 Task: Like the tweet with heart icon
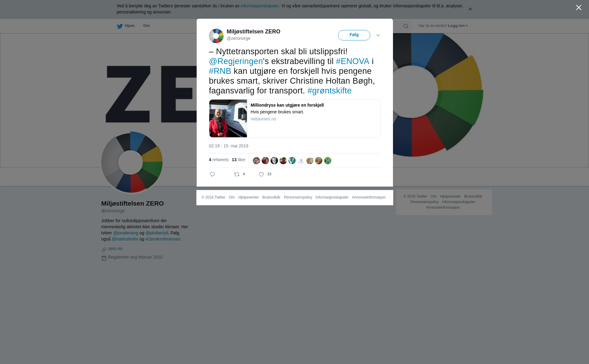point(261,174)
